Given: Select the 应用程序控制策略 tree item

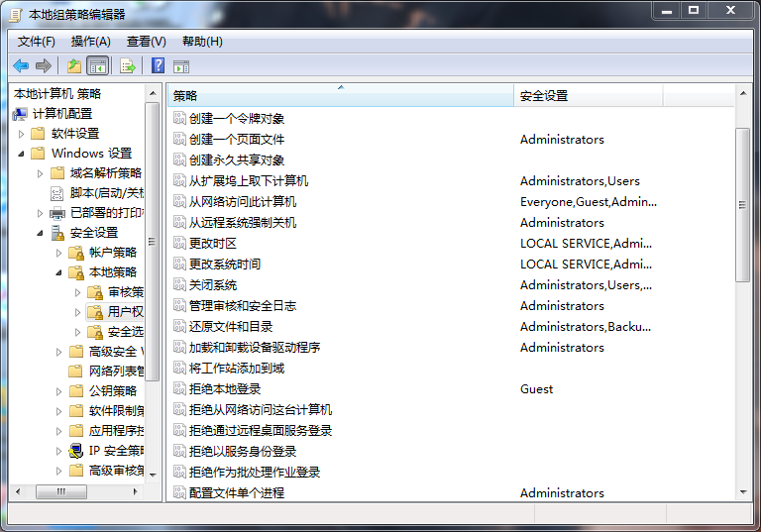Looking at the screenshot, I should point(116,431).
